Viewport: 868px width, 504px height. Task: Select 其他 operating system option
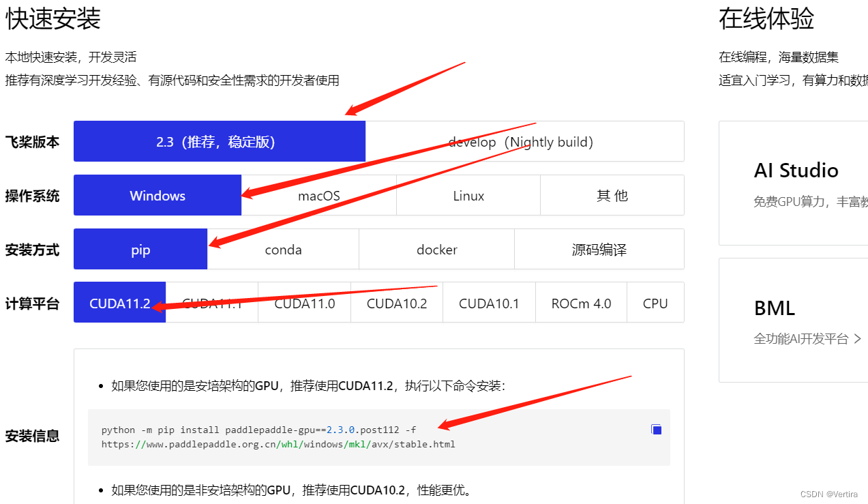(612, 195)
